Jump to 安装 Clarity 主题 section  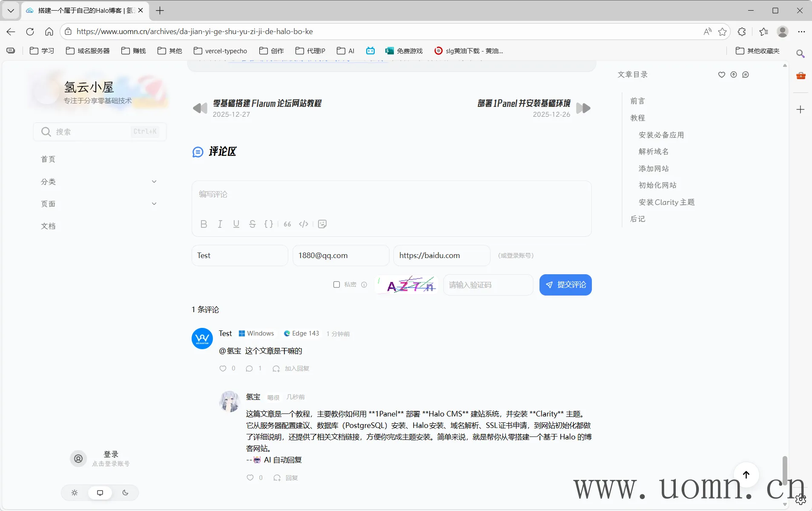[666, 202]
